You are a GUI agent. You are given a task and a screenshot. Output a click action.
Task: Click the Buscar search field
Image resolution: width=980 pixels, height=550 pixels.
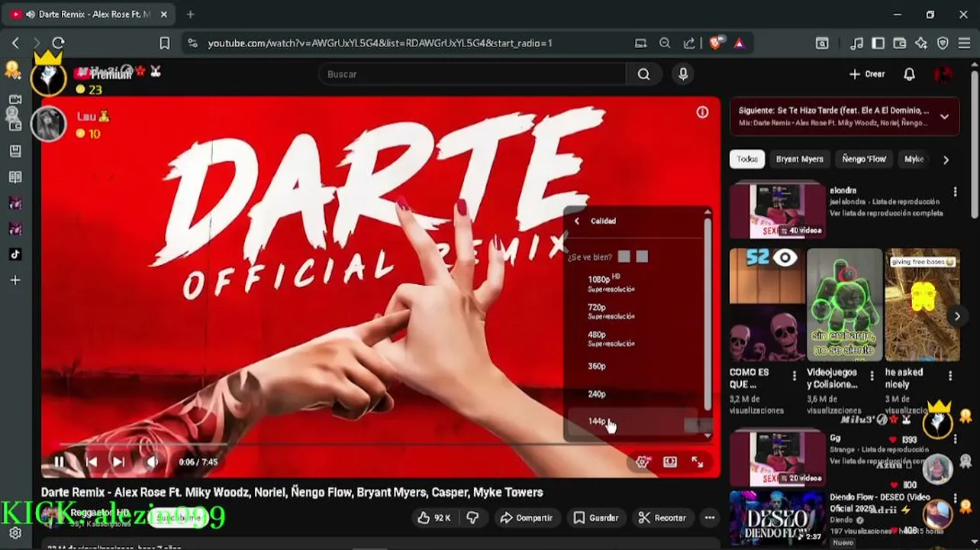pos(472,74)
